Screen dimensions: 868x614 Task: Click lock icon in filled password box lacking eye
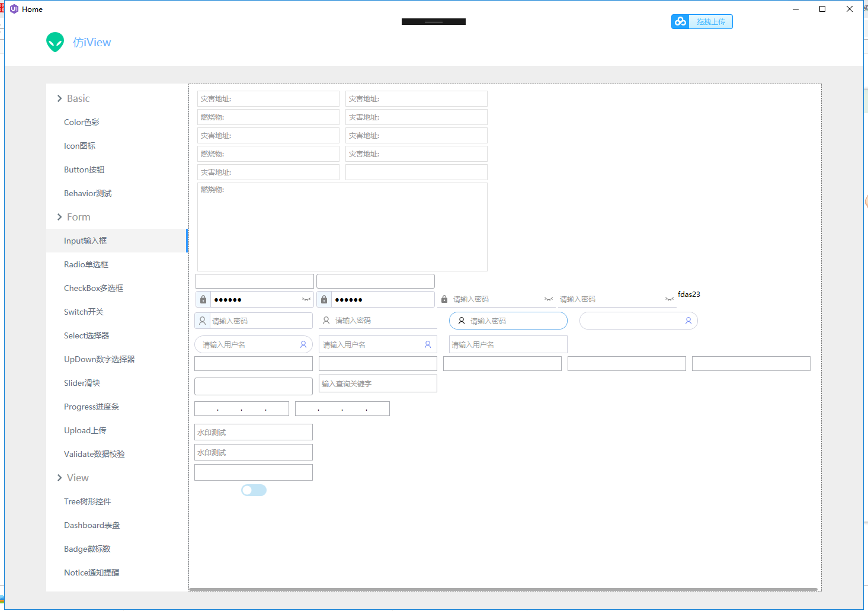(x=324, y=299)
